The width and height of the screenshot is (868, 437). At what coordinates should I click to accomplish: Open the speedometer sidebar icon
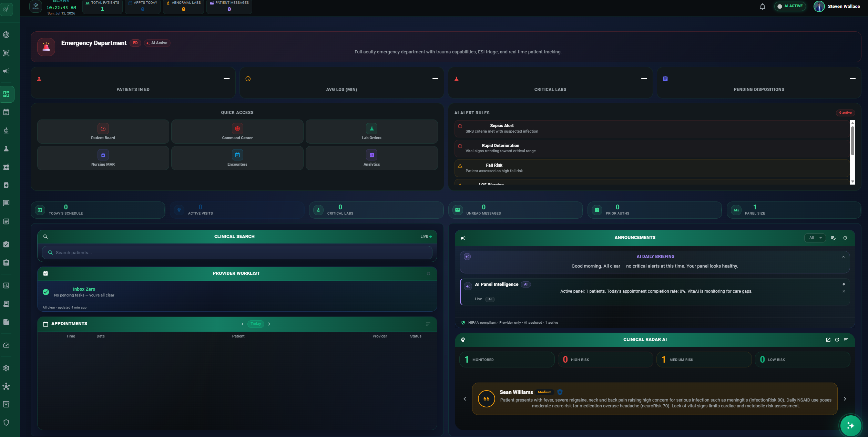tap(6, 345)
